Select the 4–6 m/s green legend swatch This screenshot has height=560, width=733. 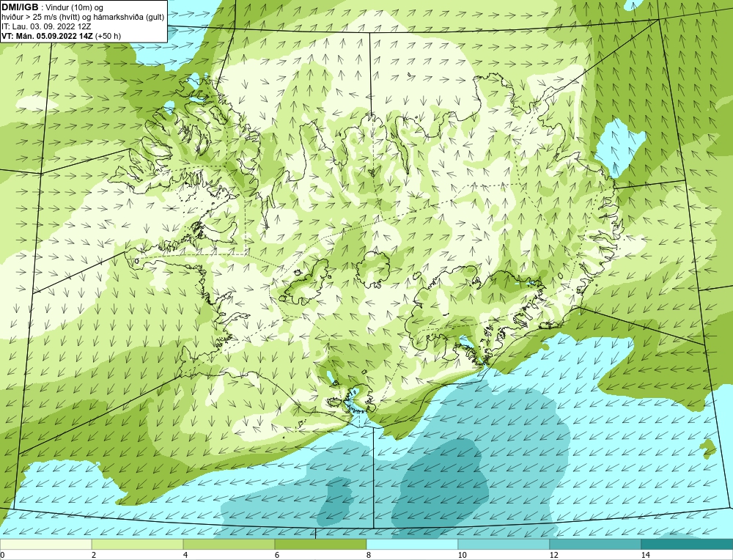pos(229,544)
